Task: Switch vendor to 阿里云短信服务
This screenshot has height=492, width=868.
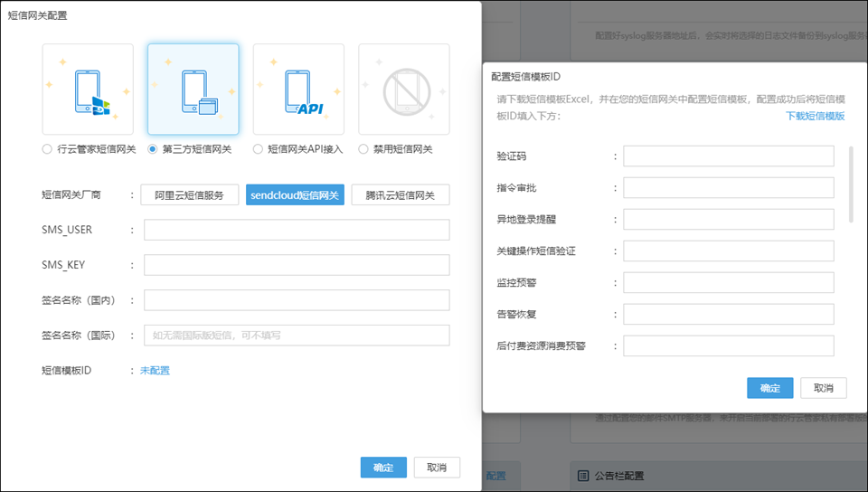Action: click(x=190, y=195)
